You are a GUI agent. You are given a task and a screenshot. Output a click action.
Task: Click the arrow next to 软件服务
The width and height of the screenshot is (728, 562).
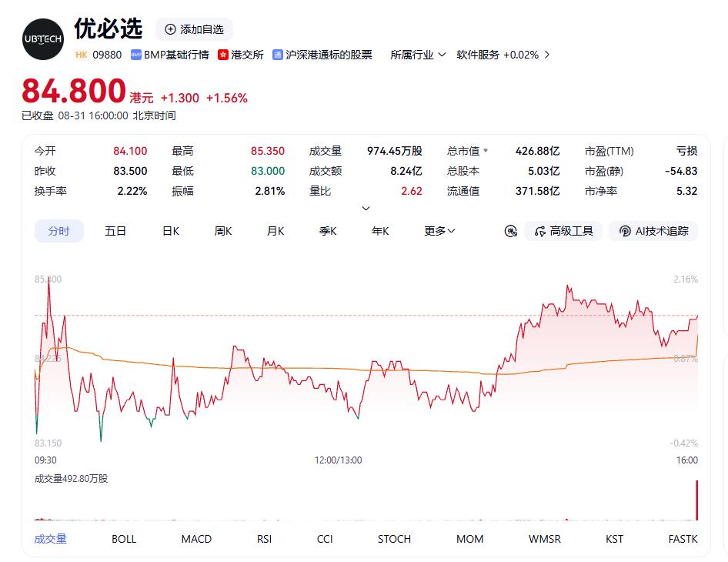[x=547, y=55]
